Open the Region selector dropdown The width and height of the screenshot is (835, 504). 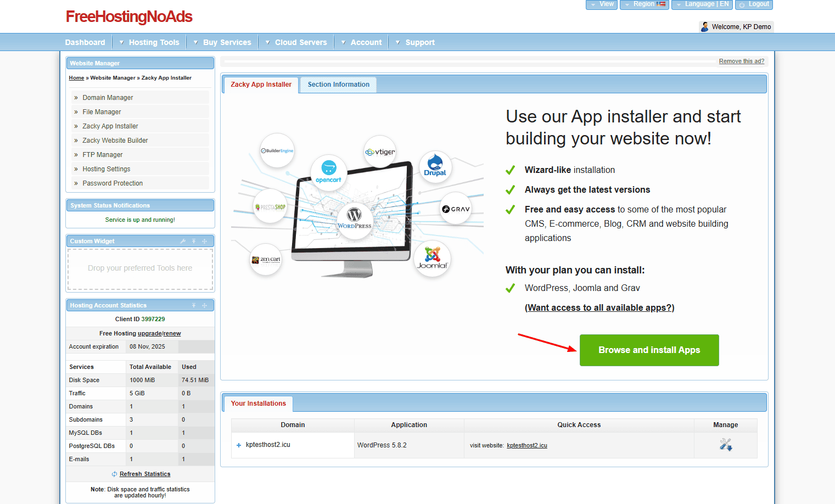[645, 4]
